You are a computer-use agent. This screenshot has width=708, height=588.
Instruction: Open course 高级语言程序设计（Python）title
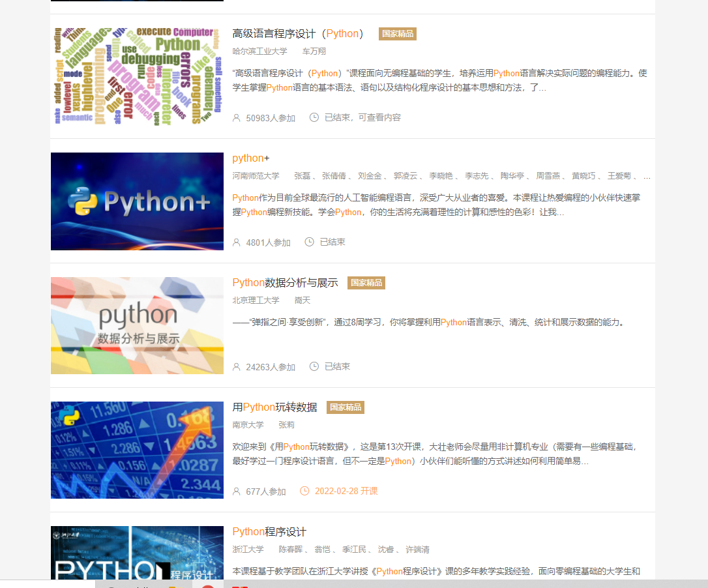pos(298,34)
